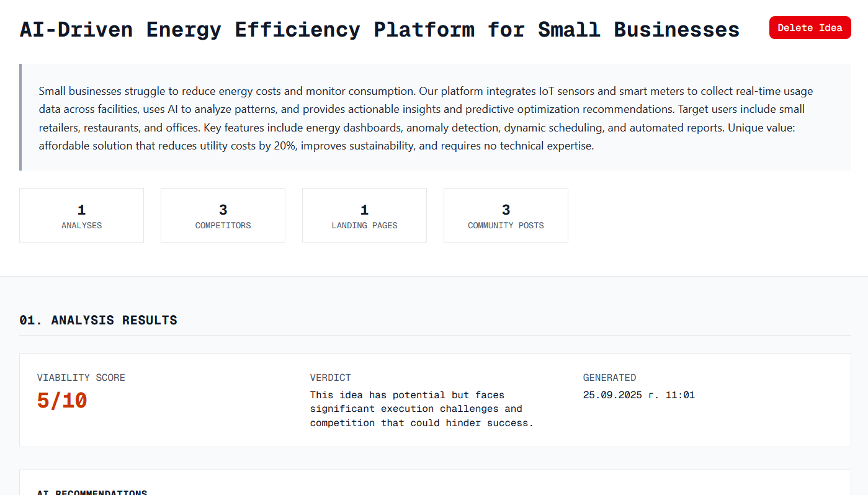Click the number 1 above Landing Pages label
Viewport: 868px width, 495px height.
(x=364, y=210)
